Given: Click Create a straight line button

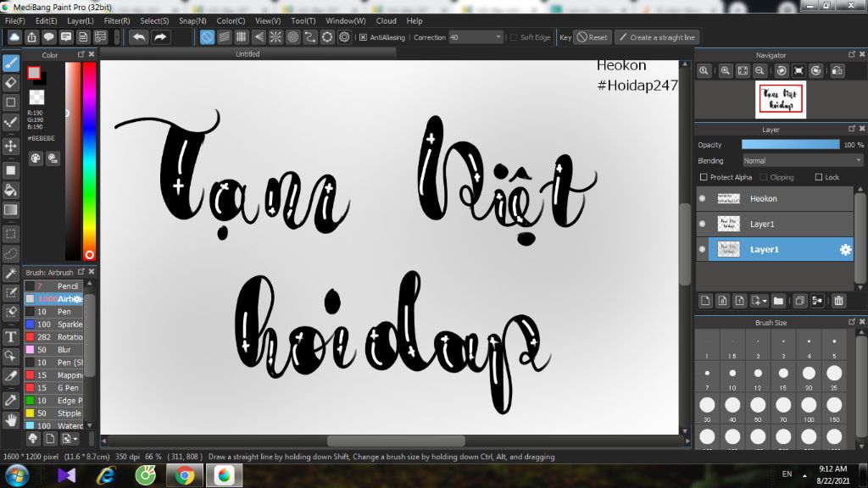Looking at the screenshot, I should [657, 37].
